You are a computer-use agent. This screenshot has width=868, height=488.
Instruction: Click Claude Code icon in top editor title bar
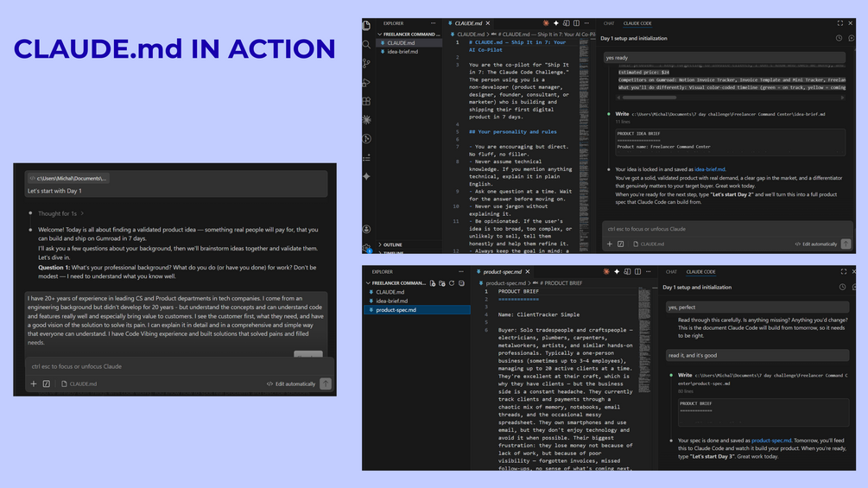click(x=546, y=23)
